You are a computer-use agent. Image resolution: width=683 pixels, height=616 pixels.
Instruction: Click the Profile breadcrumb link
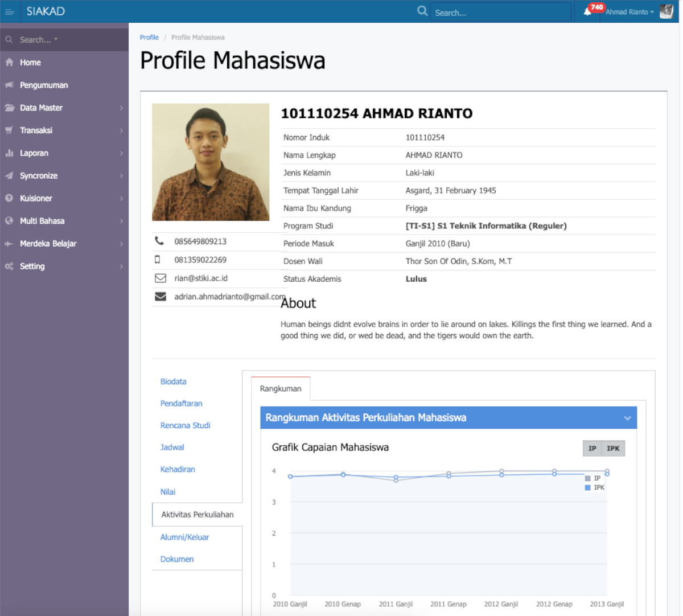tap(149, 38)
